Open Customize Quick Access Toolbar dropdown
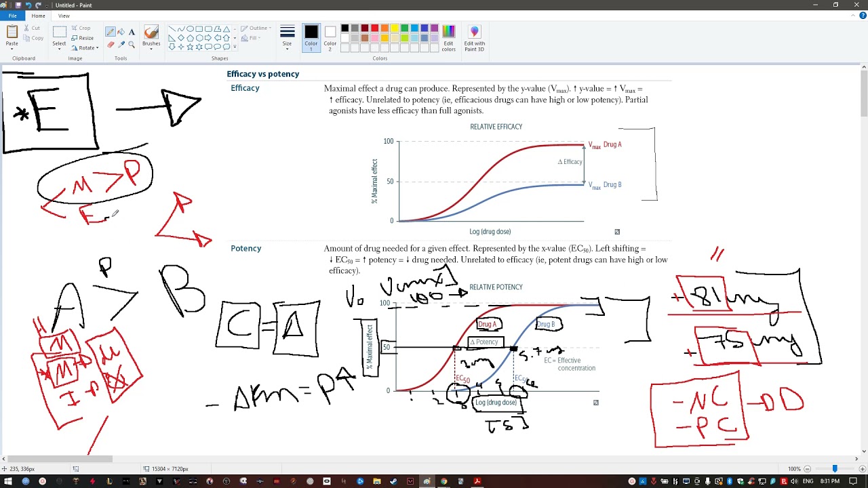The height and width of the screenshot is (488, 868). 48,5
